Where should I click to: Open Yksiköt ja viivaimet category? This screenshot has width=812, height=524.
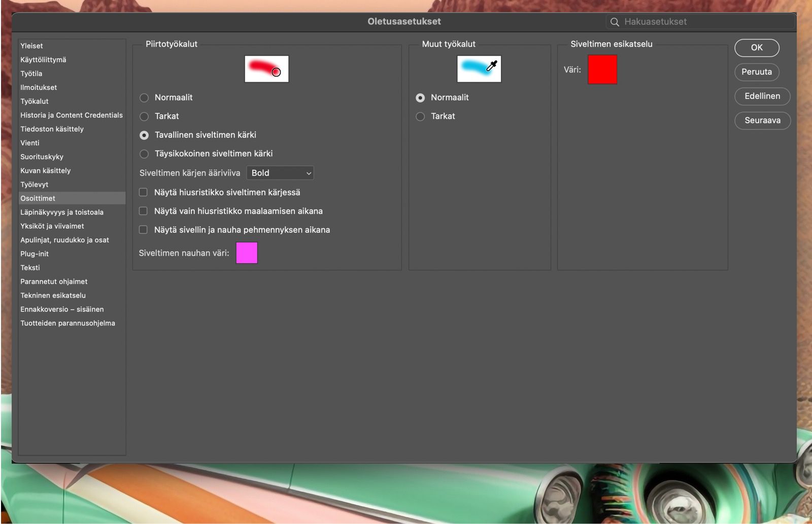click(x=72, y=226)
